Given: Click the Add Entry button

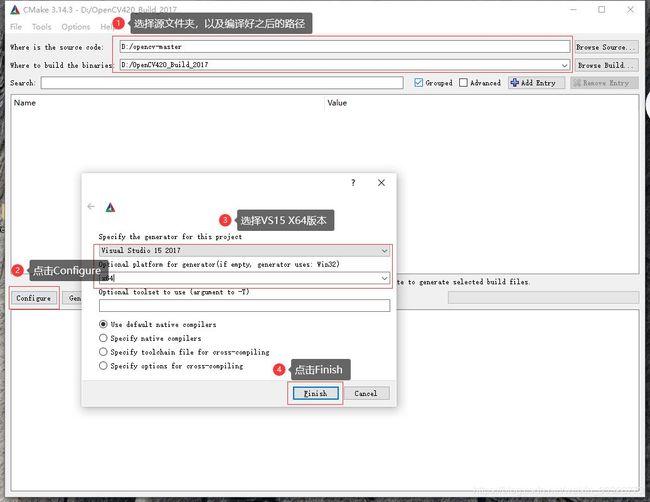Looking at the screenshot, I should 537,83.
